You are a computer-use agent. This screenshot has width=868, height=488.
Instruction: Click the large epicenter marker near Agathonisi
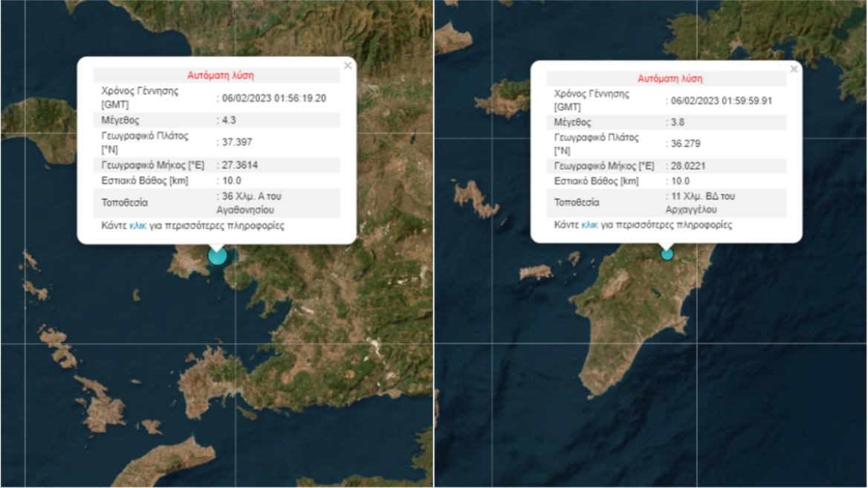click(218, 255)
